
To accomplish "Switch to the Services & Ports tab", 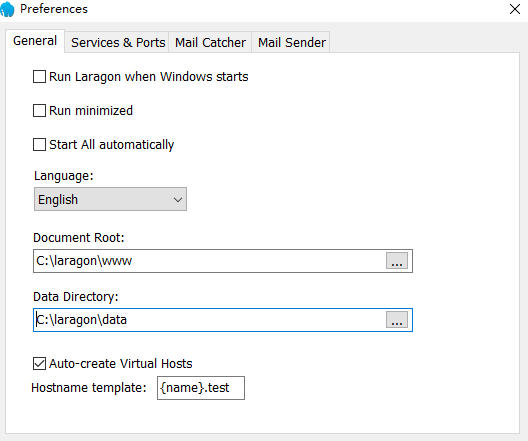I will click(x=118, y=42).
